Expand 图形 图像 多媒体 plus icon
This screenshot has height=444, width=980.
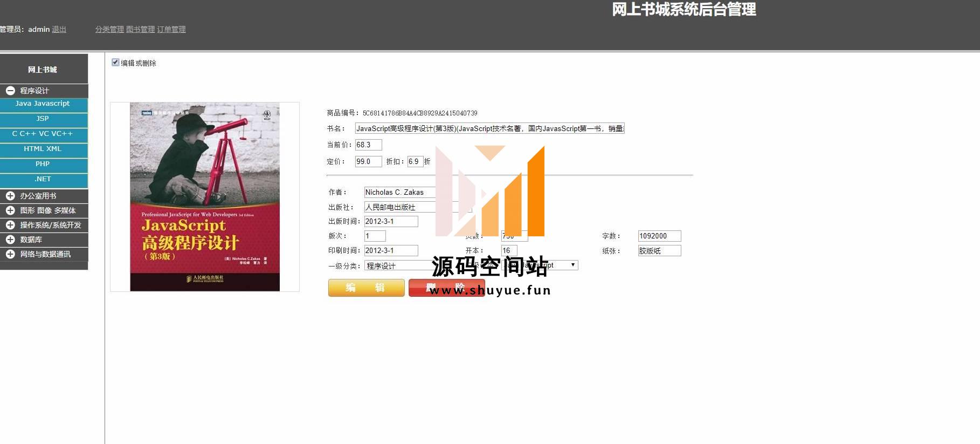[10, 210]
